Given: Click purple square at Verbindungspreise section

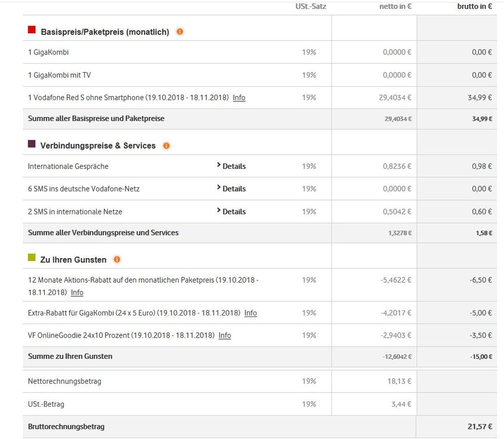Looking at the screenshot, I should click(32, 144).
